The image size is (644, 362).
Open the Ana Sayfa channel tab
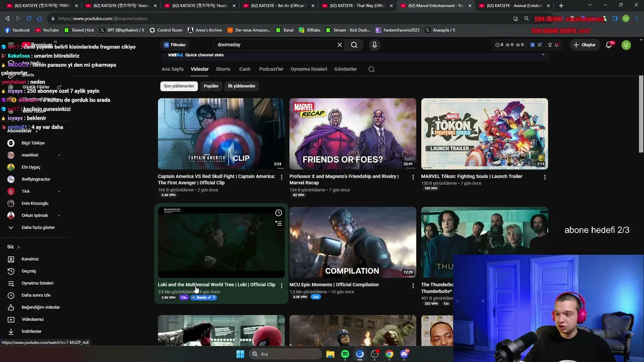(x=173, y=69)
